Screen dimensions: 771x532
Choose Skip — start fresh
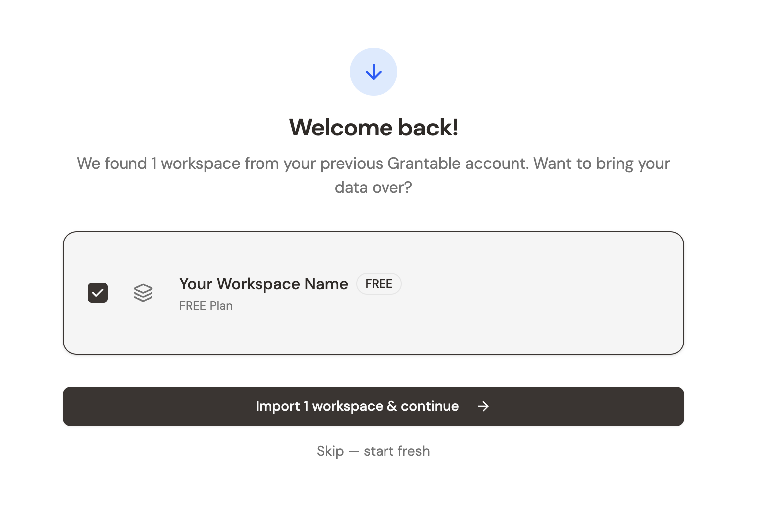pos(373,451)
